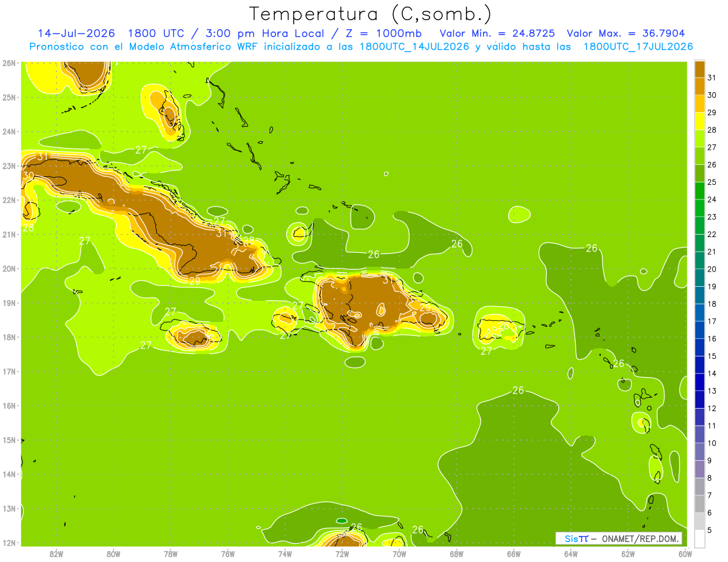Click the latitude axis label '23N'
Viewport: 728px width, 562px height.
[x=8, y=166]
